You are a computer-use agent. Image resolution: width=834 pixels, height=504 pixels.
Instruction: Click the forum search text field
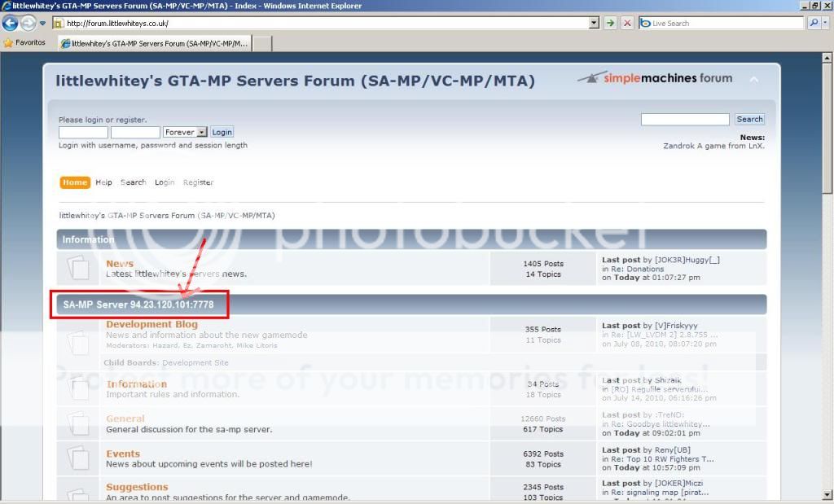[685, 120]
